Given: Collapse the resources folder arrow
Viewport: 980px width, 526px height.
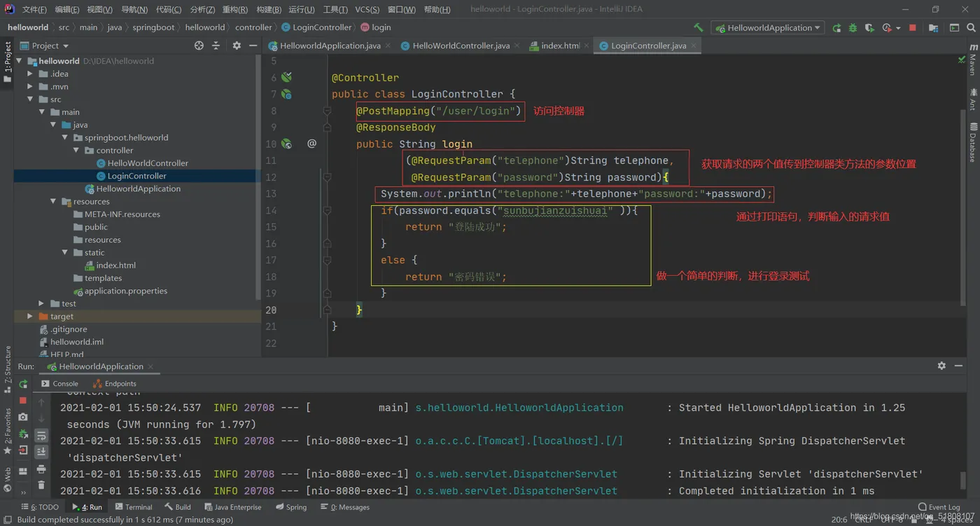Looking at the screenshot, I should [x=53, y=201].
